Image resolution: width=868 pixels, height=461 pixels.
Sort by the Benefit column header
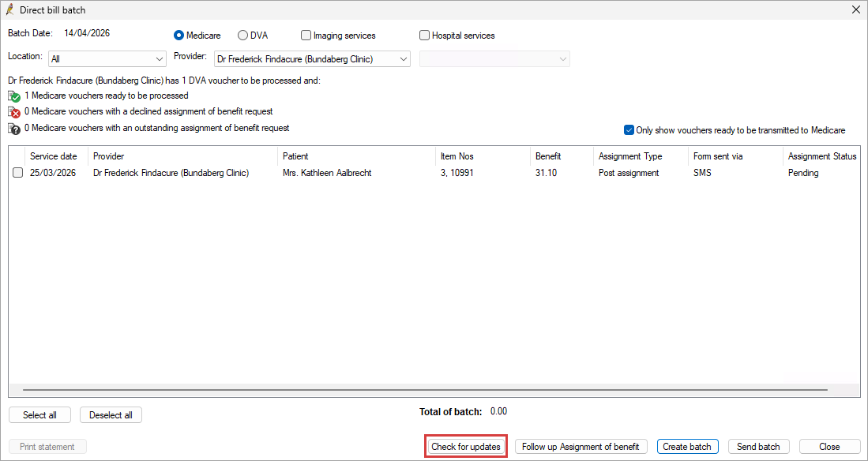tap(562, 156)
